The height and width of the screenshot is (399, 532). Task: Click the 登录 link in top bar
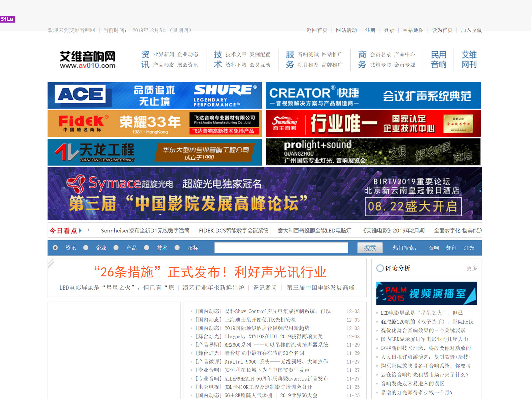click(x=389, y=30)
